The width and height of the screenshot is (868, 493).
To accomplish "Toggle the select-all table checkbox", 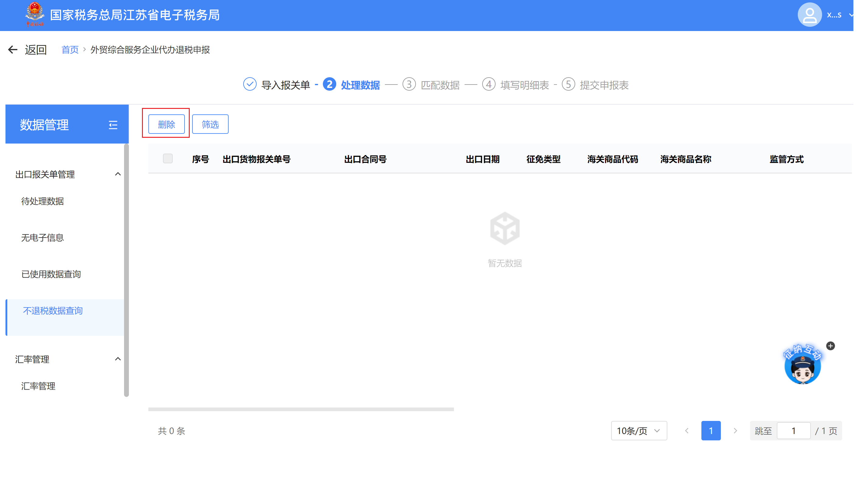I will [168, 158].
